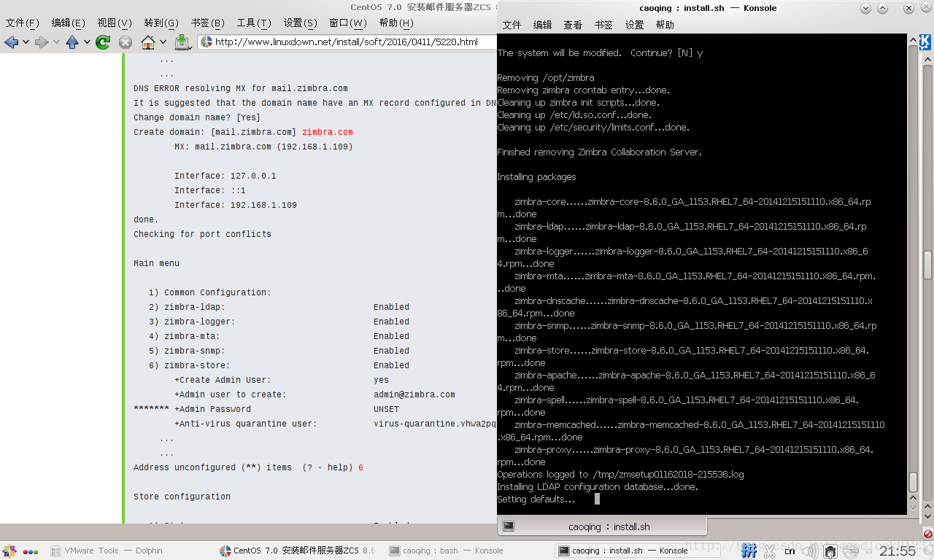Screen dimensions: 934x560
Task: Click the download/save icon in toolbar
Action: [182, 42]
